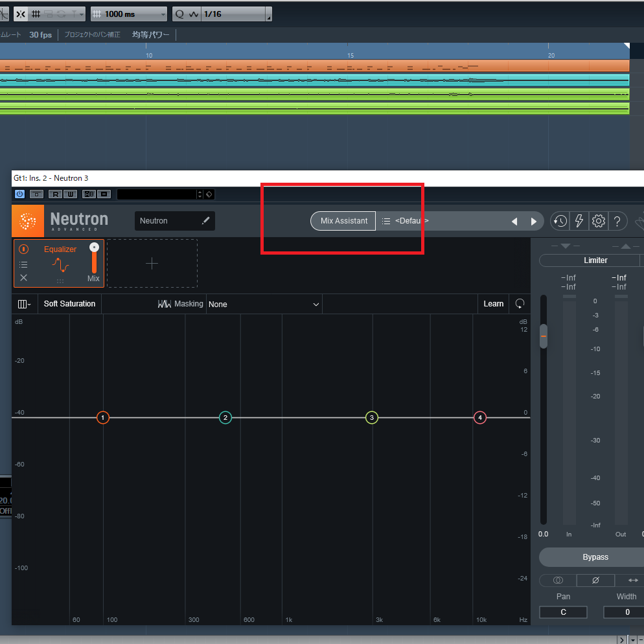The image size is (644, 644).
Task: Select EQ band node 2
Action: pyautogui.click(x=225, y=418)
